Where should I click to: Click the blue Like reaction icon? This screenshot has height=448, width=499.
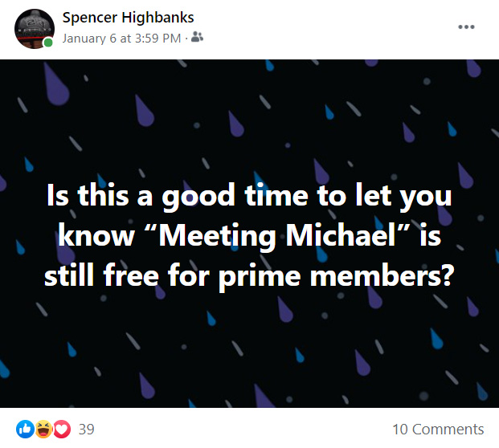coord(25,430)
